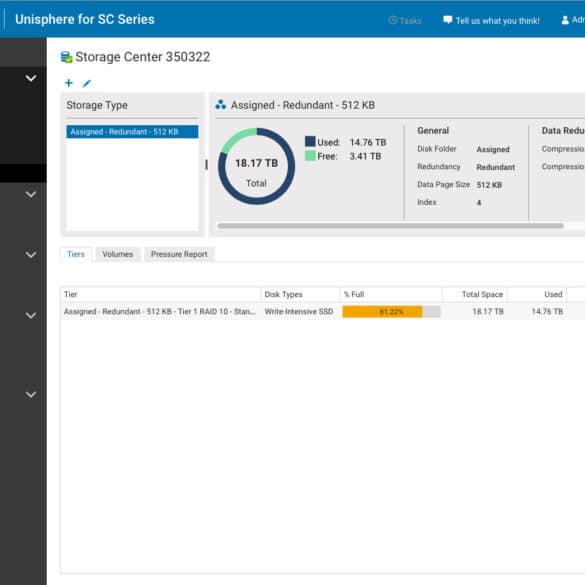Image resolution: width=585 pixels, height=585 pixels.
Task: Click the 18.17 TB total space cell
Action: point(488,312)
